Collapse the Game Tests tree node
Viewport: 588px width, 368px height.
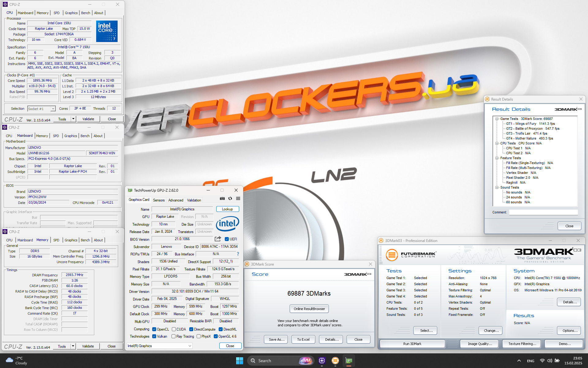coord(497,119)
